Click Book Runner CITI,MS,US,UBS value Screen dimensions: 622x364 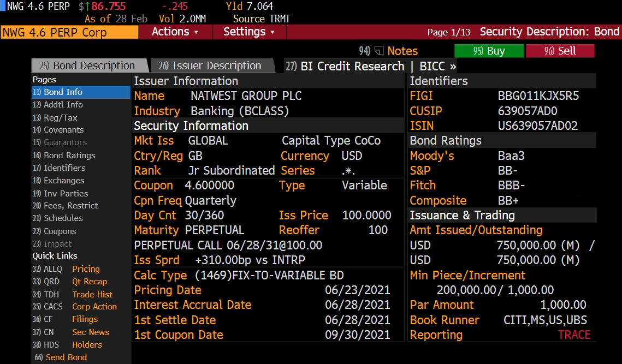[x=545, y=320]
